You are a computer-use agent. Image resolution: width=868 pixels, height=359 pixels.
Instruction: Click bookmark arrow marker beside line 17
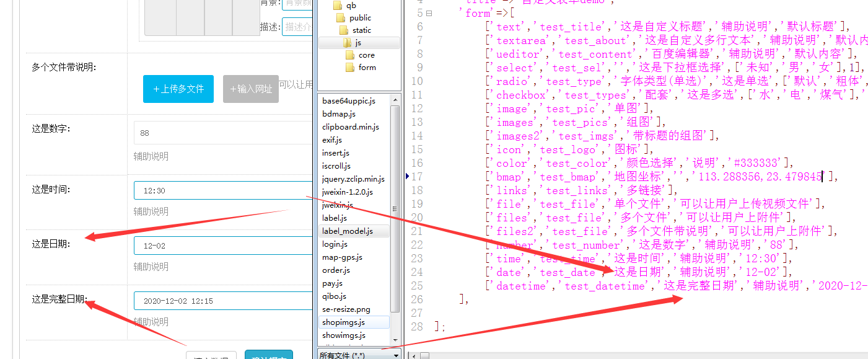[x=407, y=177]
